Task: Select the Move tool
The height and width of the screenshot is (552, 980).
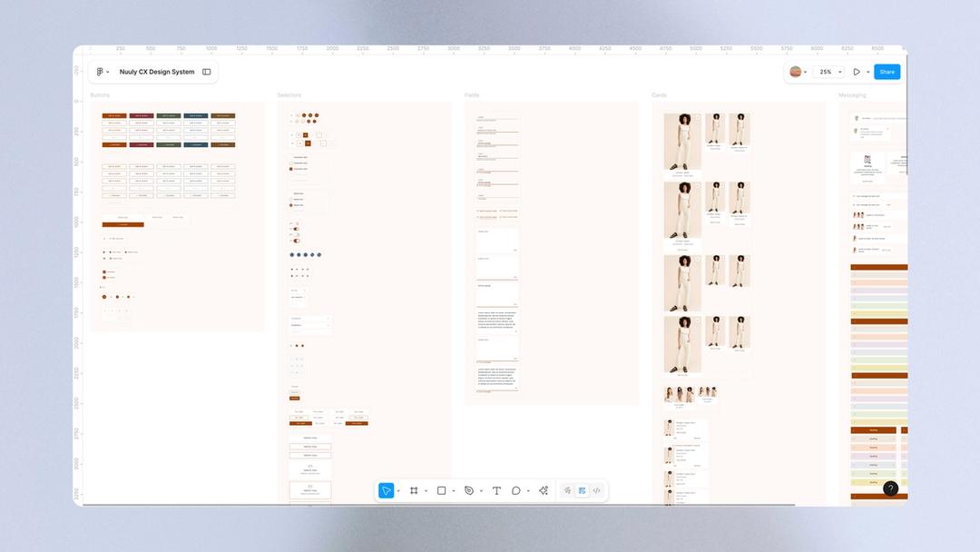Action: pyautogui.click(x=386, y=490)
